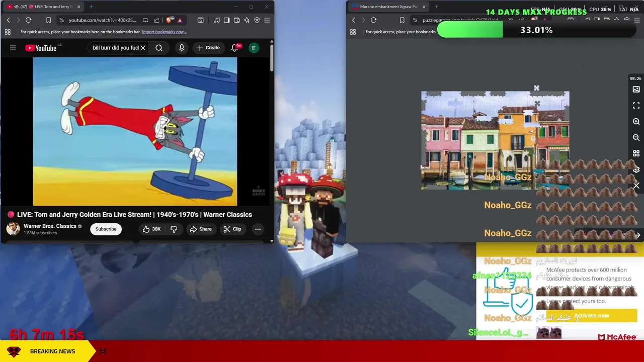The height and width of the screenshot is (362, 644).
Task: Share the Tom and Jerry video
Action: (x=201, y=229)
